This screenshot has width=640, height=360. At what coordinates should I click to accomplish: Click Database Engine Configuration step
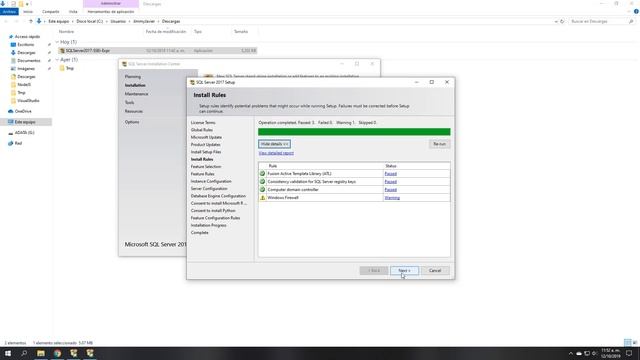click(x=218, y=196)
